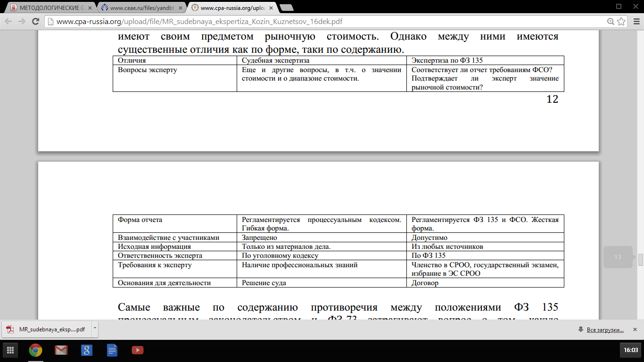The height and width of the screenshot is (362, 644).
Task: Launch Chrome from the shelf
Action: click(35, 350)
